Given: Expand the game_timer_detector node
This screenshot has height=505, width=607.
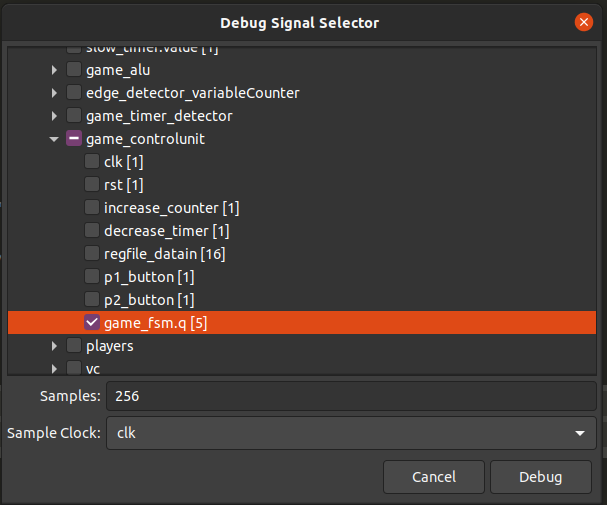Looking at the screenshot, I should (x=54, y=116).
